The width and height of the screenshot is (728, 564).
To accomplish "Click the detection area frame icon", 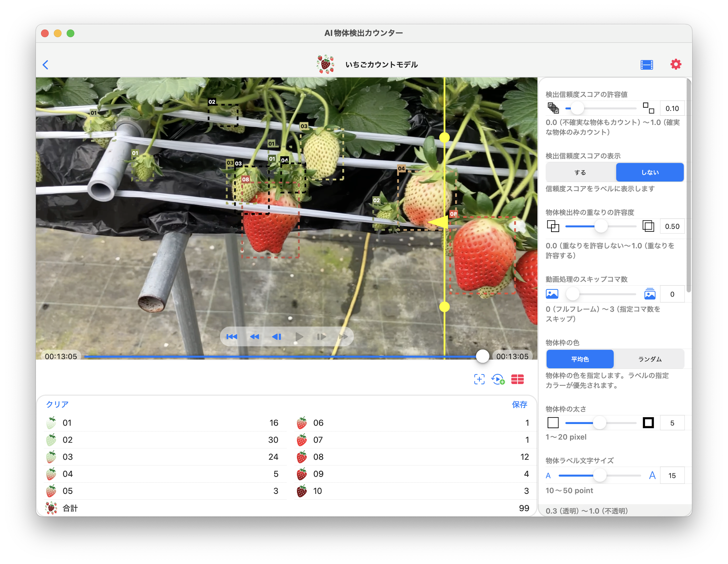I will pos(479,379).
